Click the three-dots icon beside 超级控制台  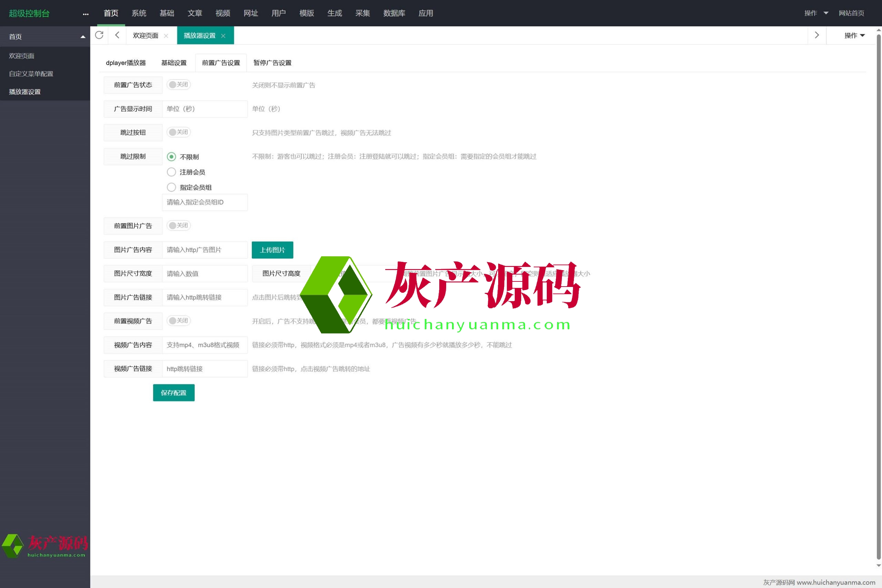85,14
